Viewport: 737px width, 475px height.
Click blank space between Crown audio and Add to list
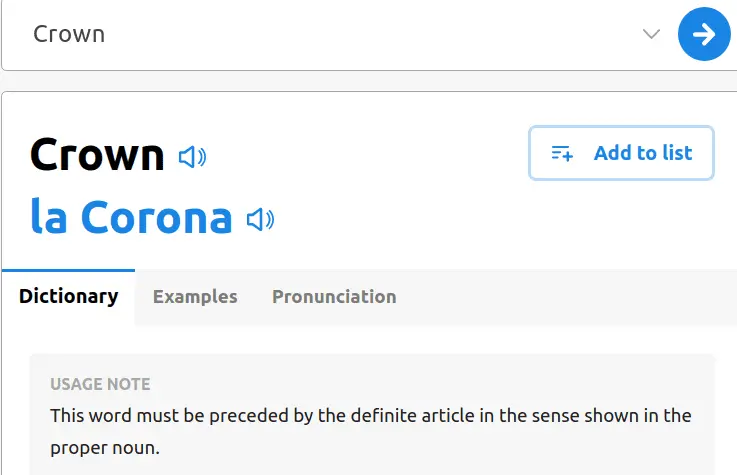[x=370, y=157]
